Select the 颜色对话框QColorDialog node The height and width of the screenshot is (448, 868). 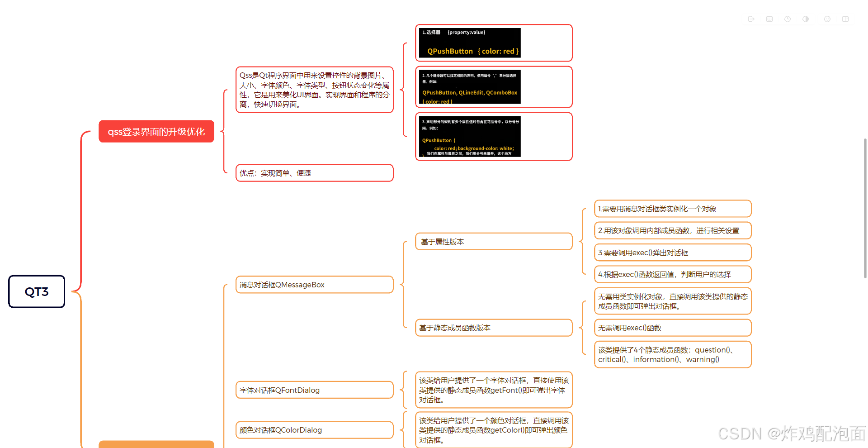tap(314, 430)
